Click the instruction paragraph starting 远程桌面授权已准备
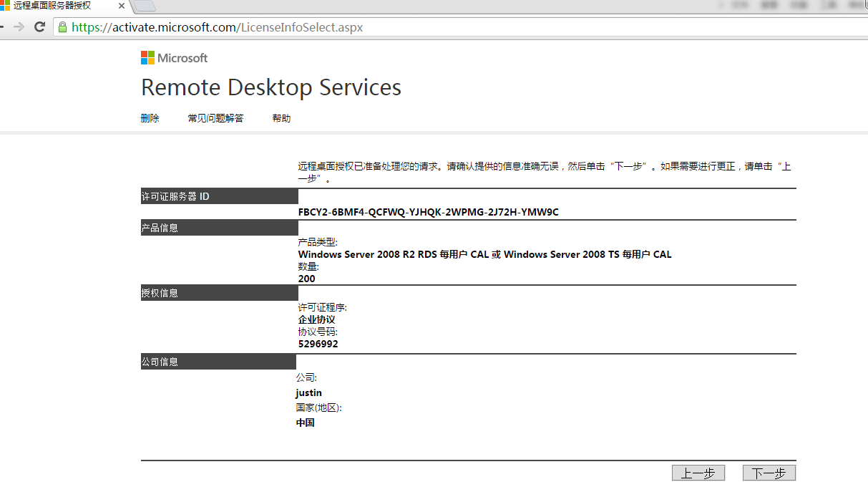The height and width of the screenshot is (487, 868). click(x=545, y=173)
